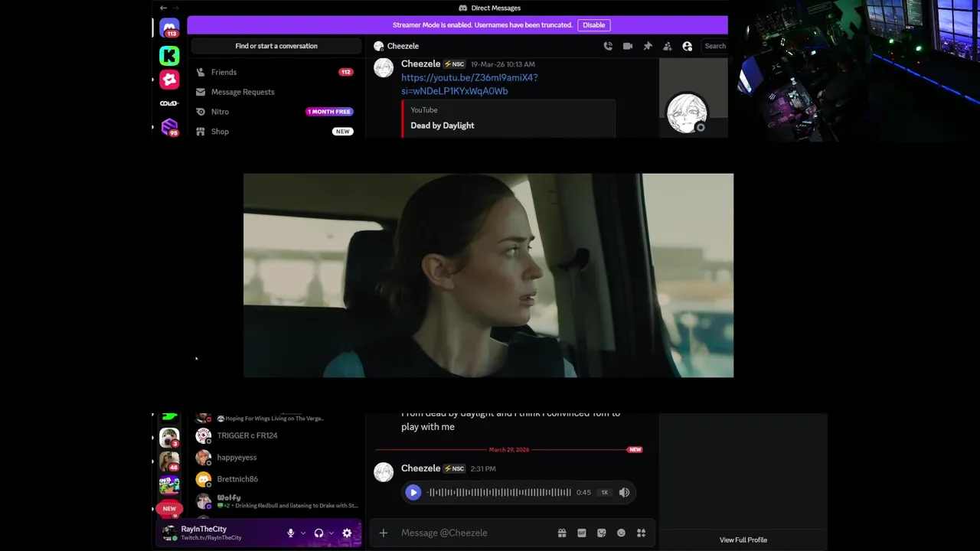
Task: Open the Friends tab
Action: 274,72
